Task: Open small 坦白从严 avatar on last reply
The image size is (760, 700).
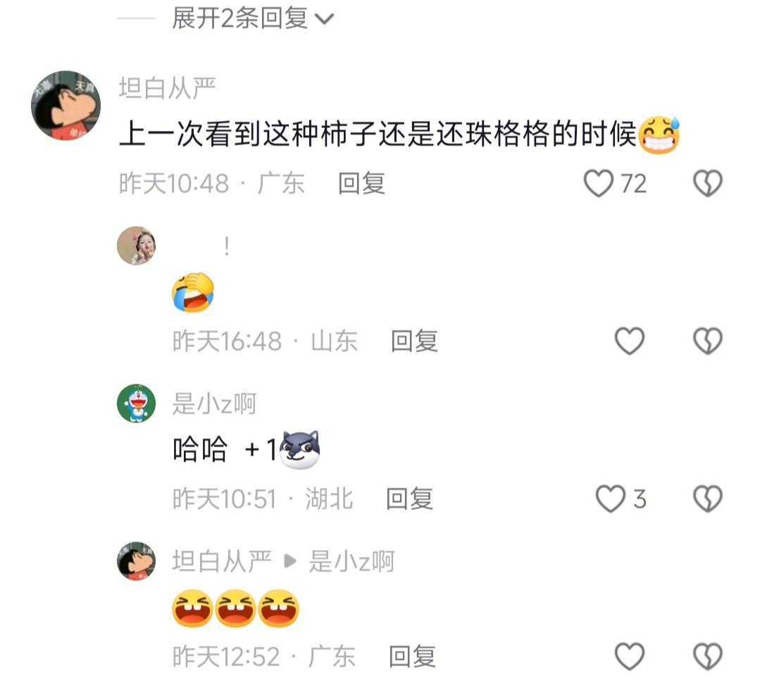Action: click(x=136, y=561)
